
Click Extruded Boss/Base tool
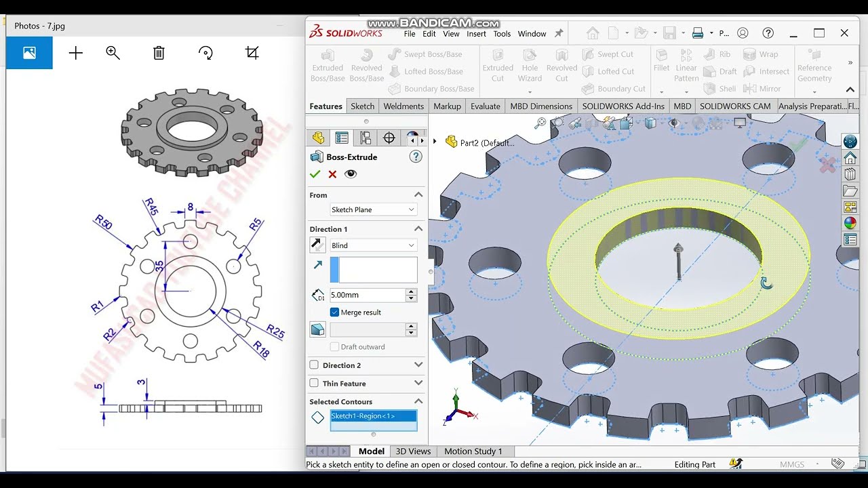(328, 66)
